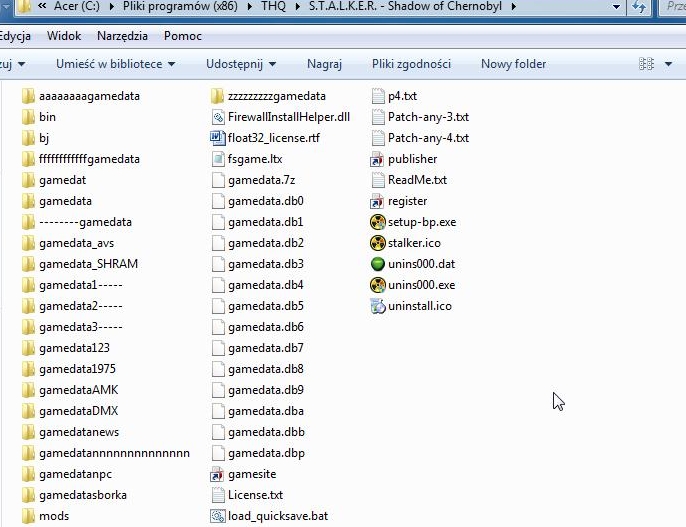Click the uninstall.ico icon
The width and height of the screenshot is (686, 527).
378,306
